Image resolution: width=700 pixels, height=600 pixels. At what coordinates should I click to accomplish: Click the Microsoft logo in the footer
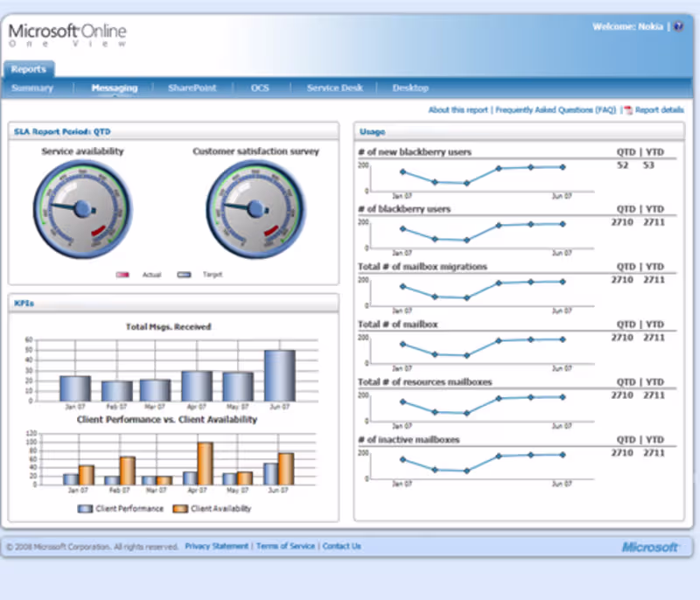650,547
